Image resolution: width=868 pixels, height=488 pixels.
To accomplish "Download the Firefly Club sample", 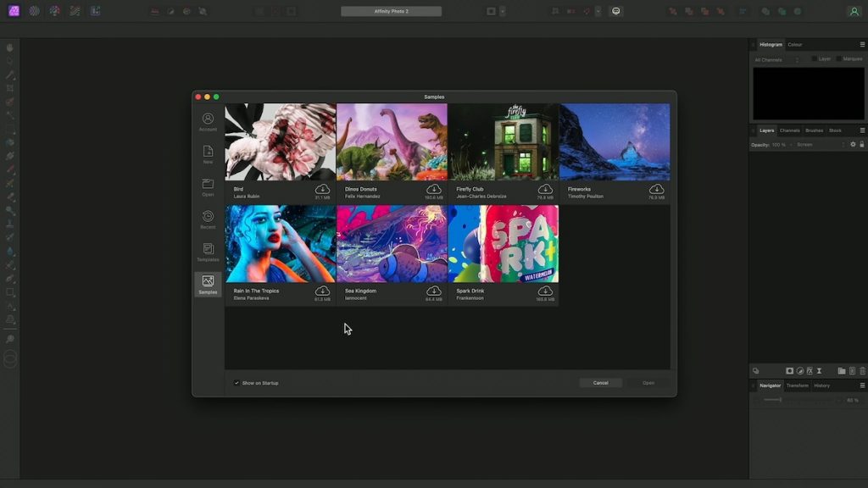I will 545,189.
